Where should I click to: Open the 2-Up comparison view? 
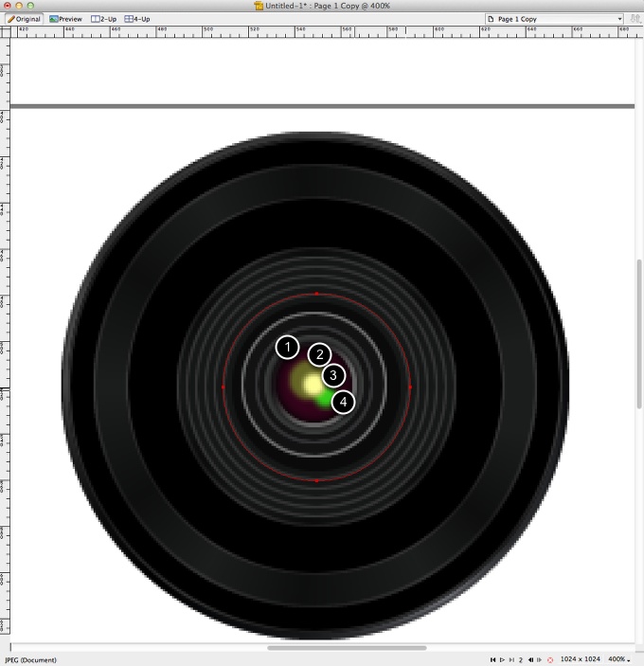pyautogui.click(x=103, y=19)
